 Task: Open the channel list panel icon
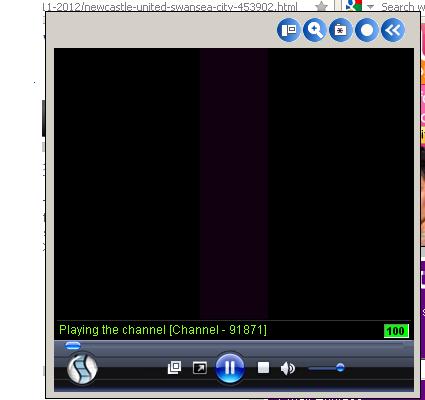289,30
